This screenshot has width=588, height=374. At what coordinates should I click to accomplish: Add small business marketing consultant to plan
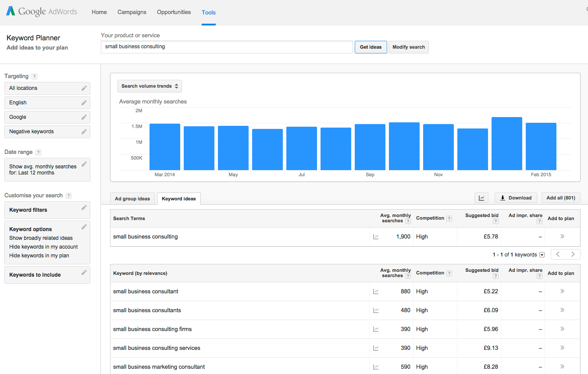(562, 367)
